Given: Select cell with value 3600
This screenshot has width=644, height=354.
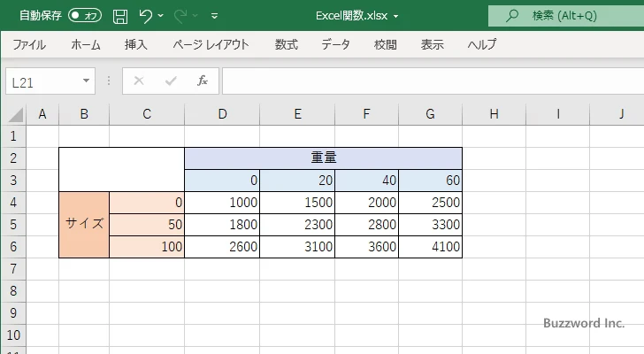Looking at the screenshot, I should pos(366,247).
